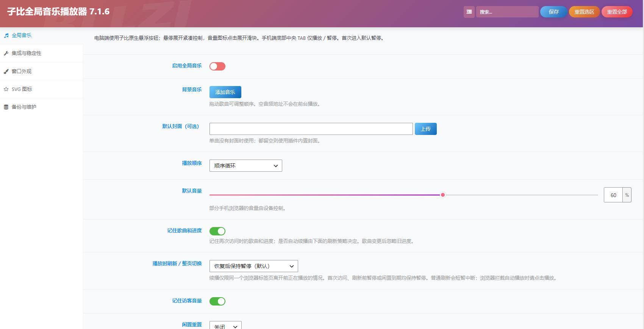Click the 重置全部 button

(x=617, y=12)
